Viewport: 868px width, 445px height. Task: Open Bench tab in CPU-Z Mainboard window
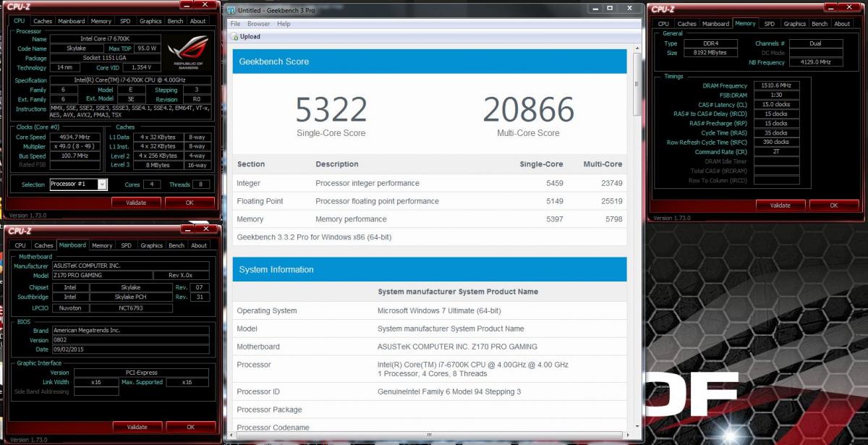point(176,245)
